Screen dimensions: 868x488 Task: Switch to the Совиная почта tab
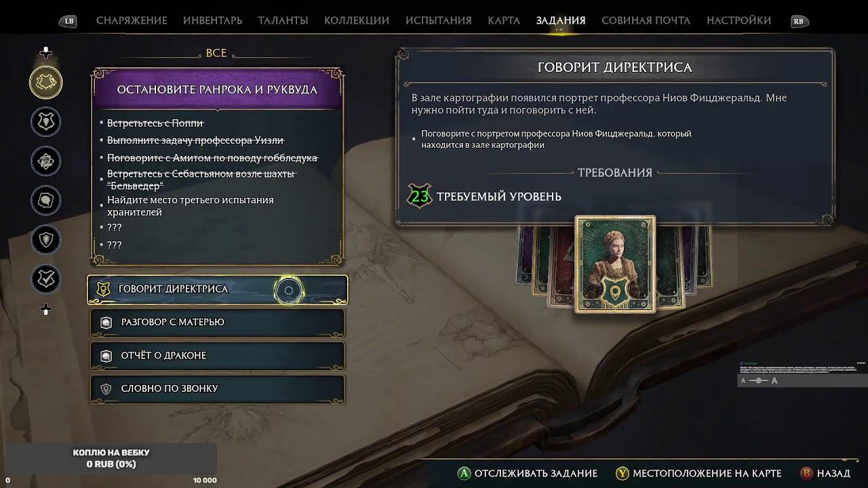646,20
